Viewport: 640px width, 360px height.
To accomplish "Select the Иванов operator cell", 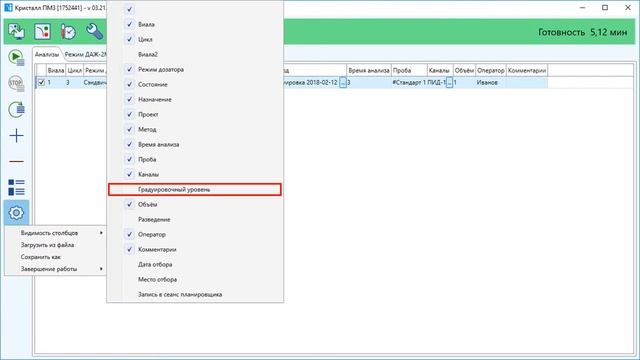I will click(x=491, y=82).
